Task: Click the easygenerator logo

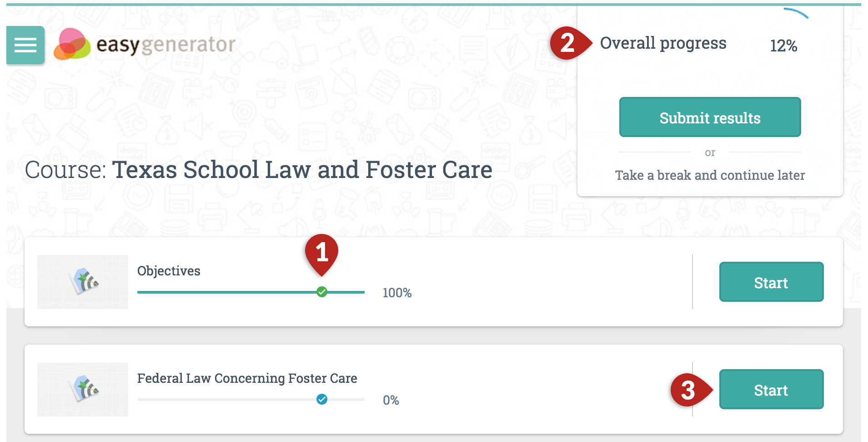Action: [145, 44]
